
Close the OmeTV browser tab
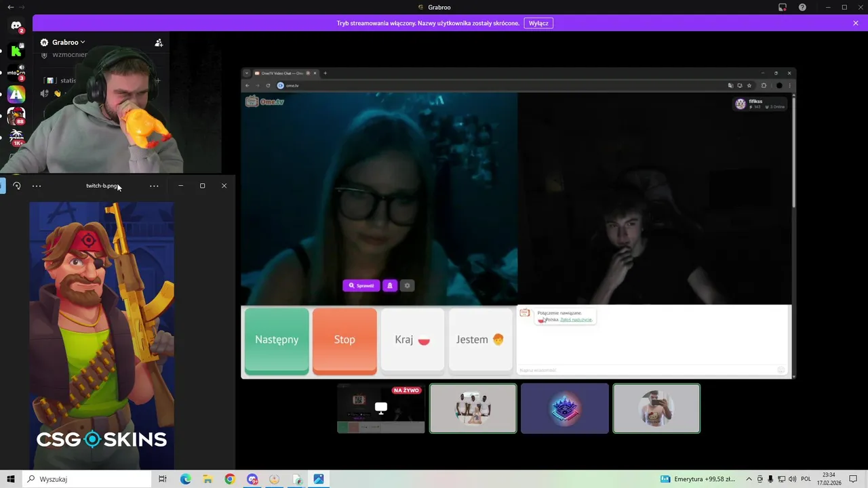click(315, 73)
